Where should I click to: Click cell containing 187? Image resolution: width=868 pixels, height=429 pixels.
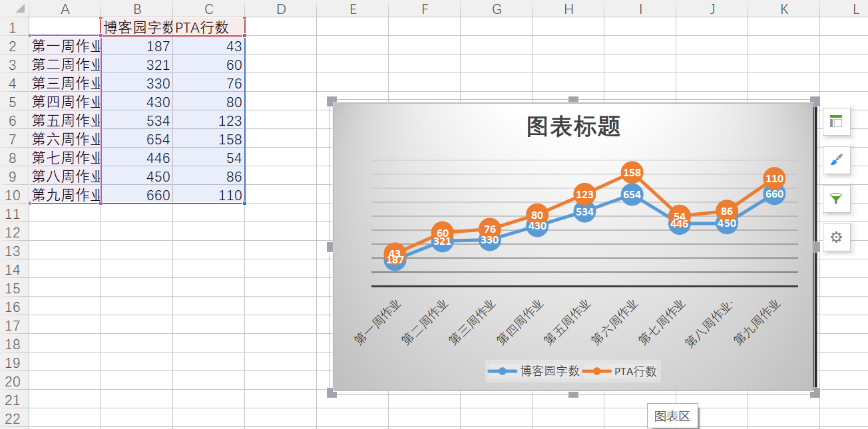137,46
